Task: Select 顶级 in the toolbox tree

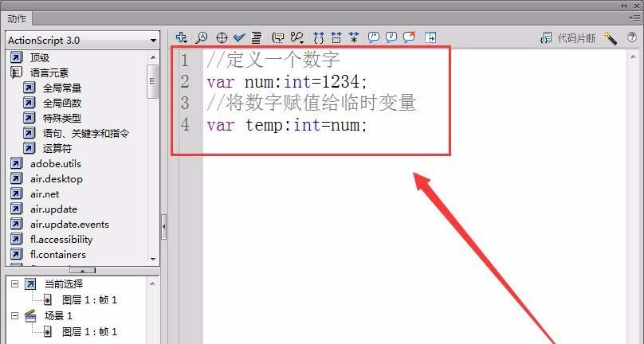Action: [40, 58]
